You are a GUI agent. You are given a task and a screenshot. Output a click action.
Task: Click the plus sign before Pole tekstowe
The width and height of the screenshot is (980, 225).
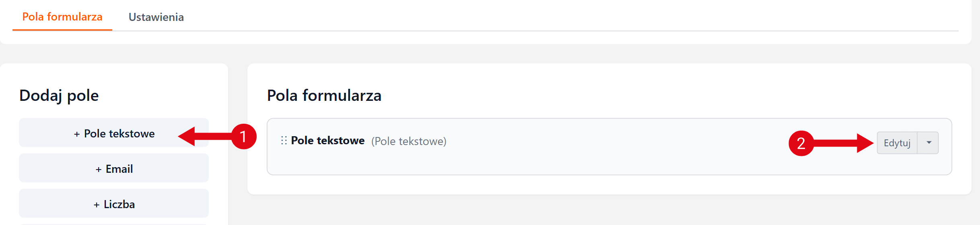point(77,134)
